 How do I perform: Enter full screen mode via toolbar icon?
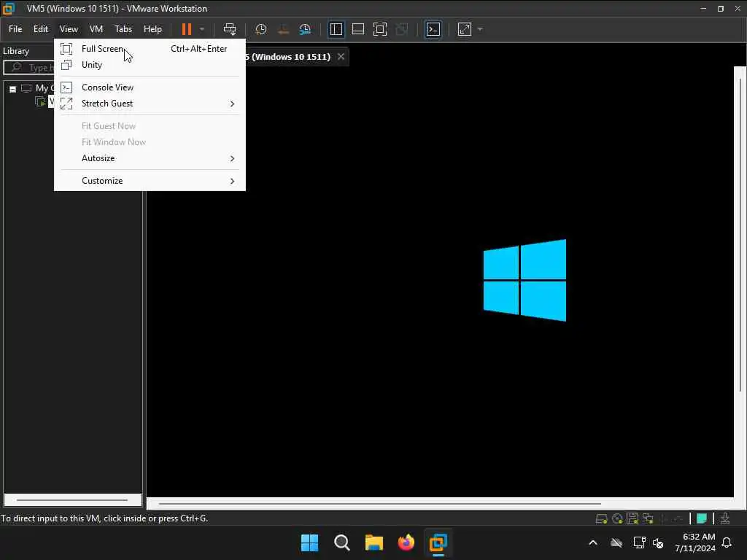pyautogui.click(x=379, y=29)
